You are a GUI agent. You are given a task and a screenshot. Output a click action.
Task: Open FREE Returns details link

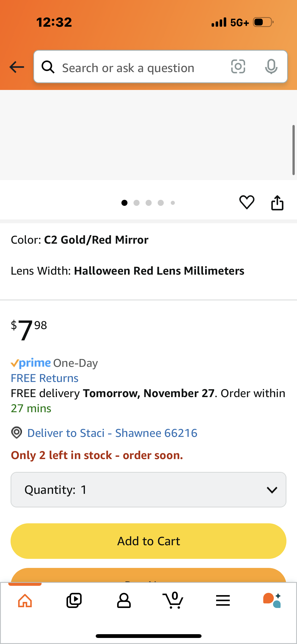44,378
